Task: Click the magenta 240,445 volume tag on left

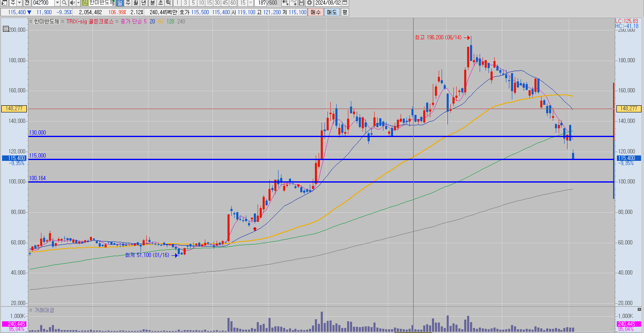Action: click(14, 324)
